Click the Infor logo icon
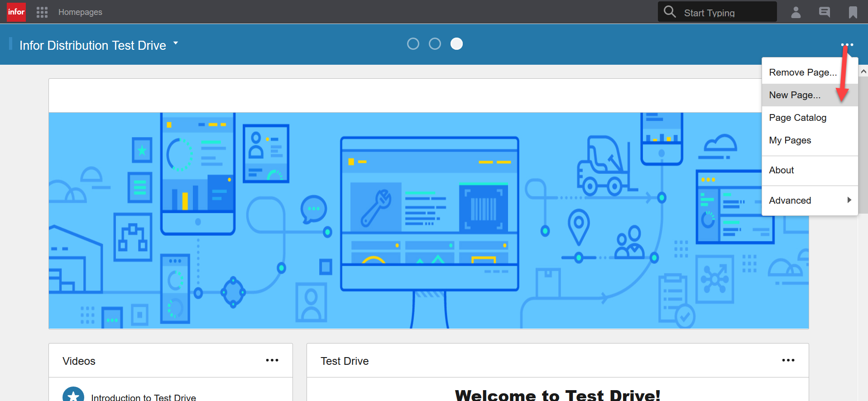 (x=16, y=12)
